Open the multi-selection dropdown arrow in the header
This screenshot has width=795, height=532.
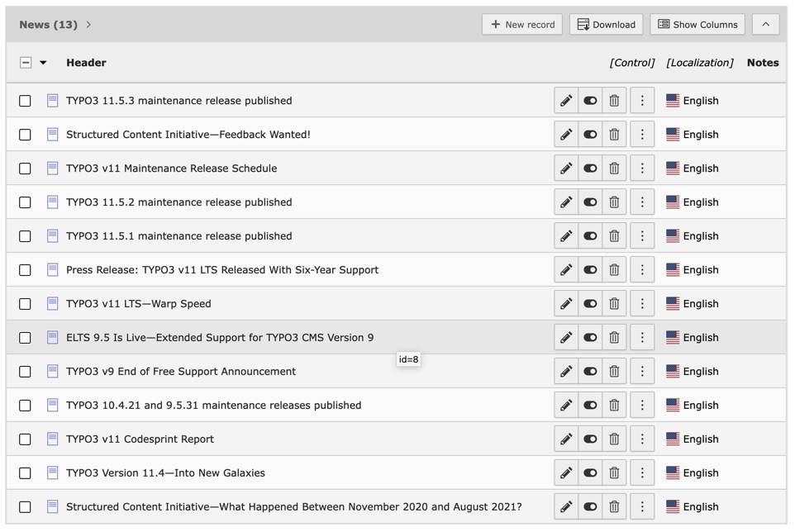coord(44,63)
